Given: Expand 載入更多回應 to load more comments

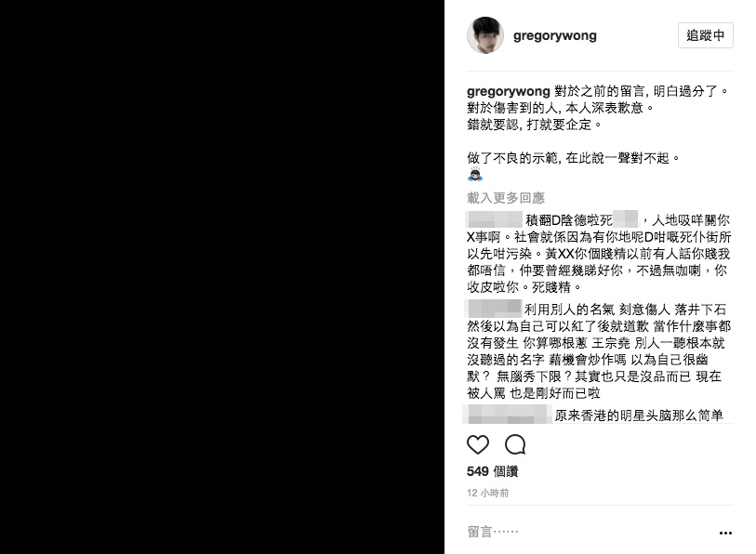Looking at the screenshot, I should pos(506,198).
